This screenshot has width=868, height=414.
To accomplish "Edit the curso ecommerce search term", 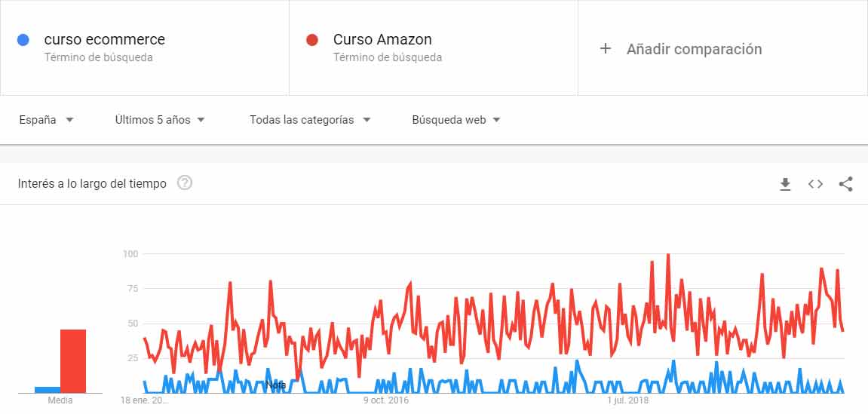I will tap(105, 40).
